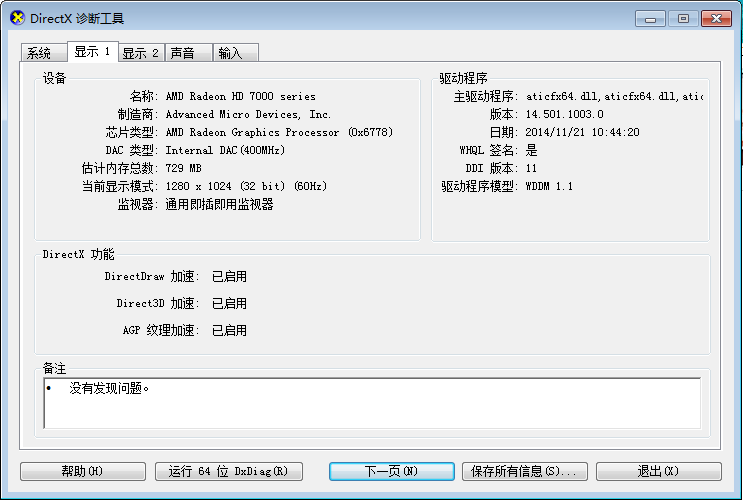743x500 pixels.
Task: Click the DirectX icon in title bar
Action: (x=17, y=18)
